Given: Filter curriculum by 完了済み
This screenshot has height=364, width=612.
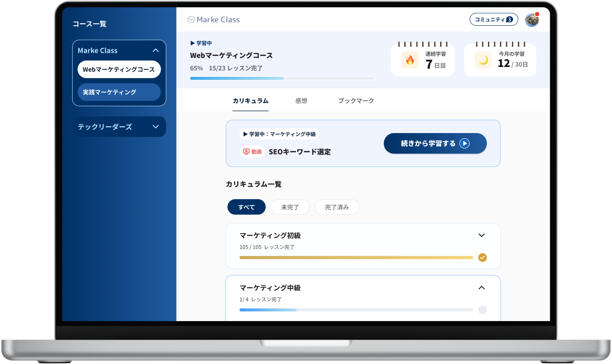Looking at the screenshot, I should [x=337, y=207].
